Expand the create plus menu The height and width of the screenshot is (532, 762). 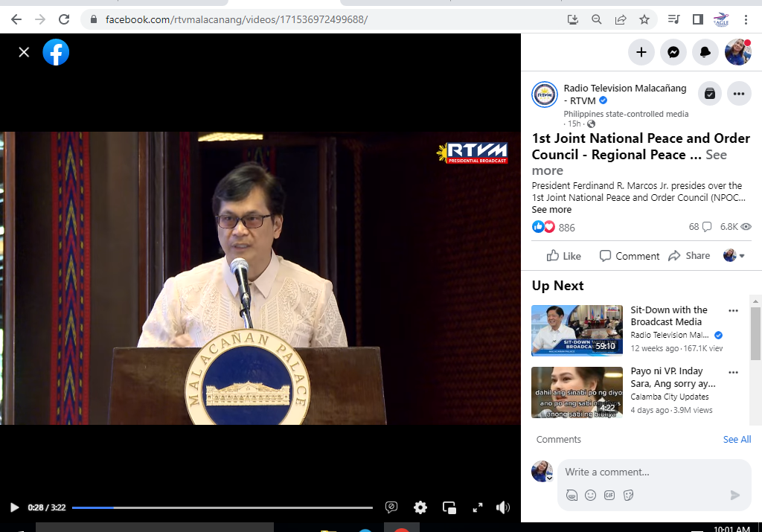pyautogui.click(x=641, y=52)
